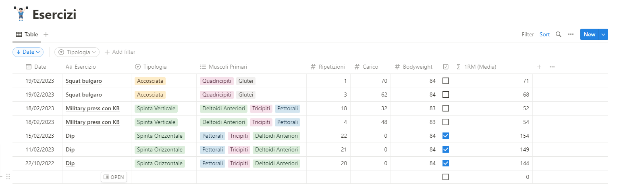
Task: Tick the Military press 18 reps checkbox
Action: click(446, 108)
